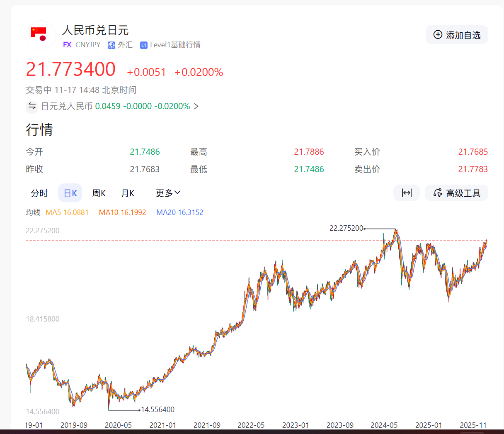Screen dimensions: 504x434
Task: Click the plus circle in 添加自选
Action: coord(438,35)
